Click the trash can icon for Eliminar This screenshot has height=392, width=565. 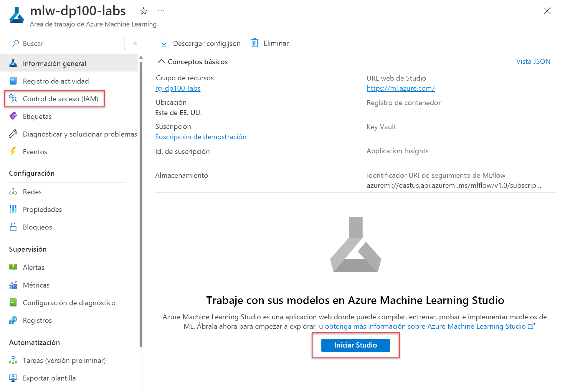[255, 43]
